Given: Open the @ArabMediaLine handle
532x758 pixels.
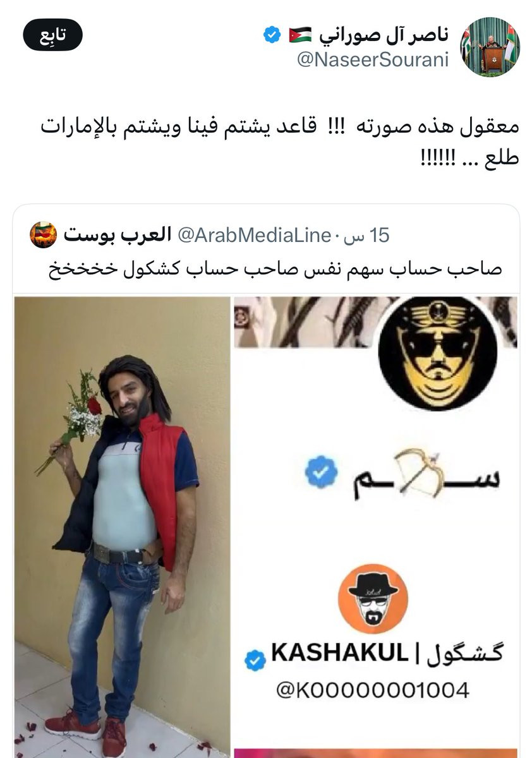Looking at the screenshot, I should 255,236.
